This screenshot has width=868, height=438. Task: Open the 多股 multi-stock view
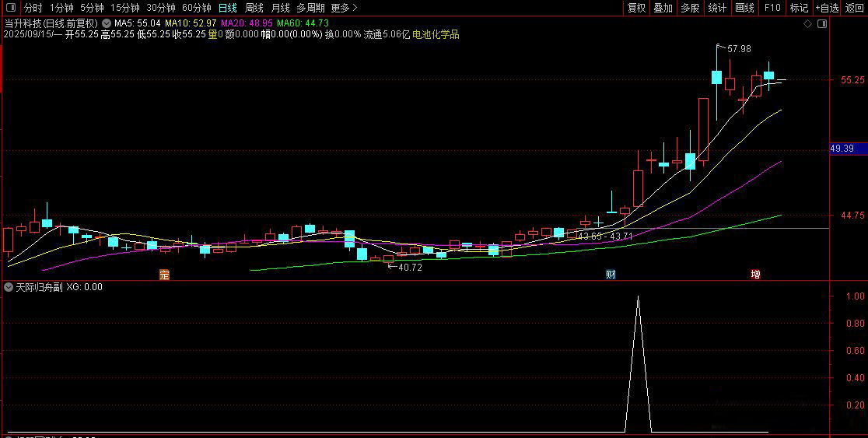click(691, 8)
